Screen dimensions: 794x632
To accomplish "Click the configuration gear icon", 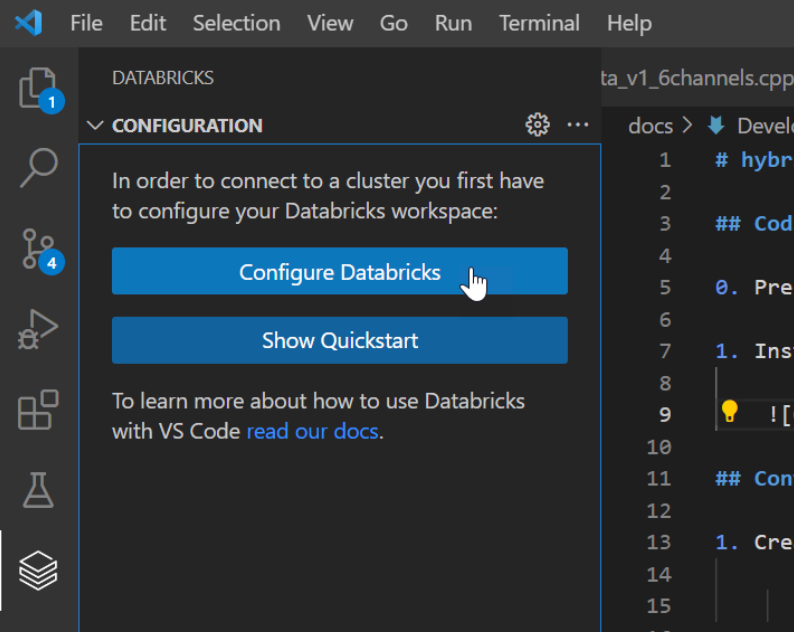I will click(538, 125).
